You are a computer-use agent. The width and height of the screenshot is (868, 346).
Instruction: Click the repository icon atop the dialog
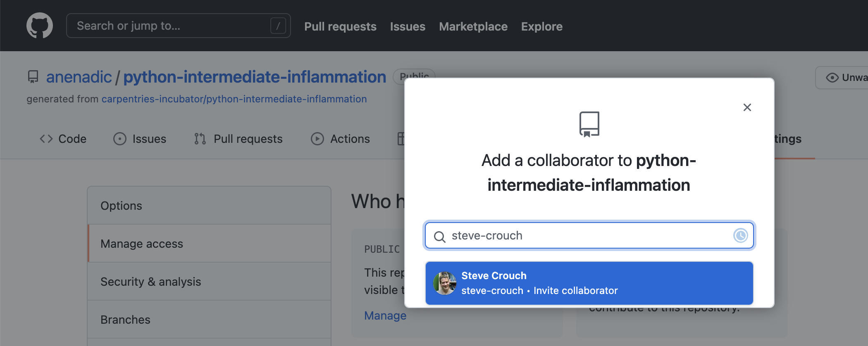(x=589, y=124)
